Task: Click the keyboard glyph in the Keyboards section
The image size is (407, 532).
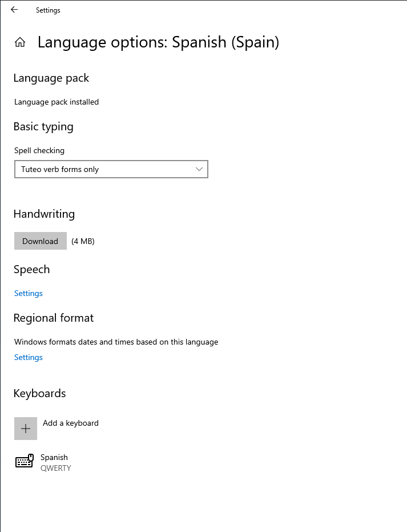Action: pyautogui.click(x=24, y=461)
